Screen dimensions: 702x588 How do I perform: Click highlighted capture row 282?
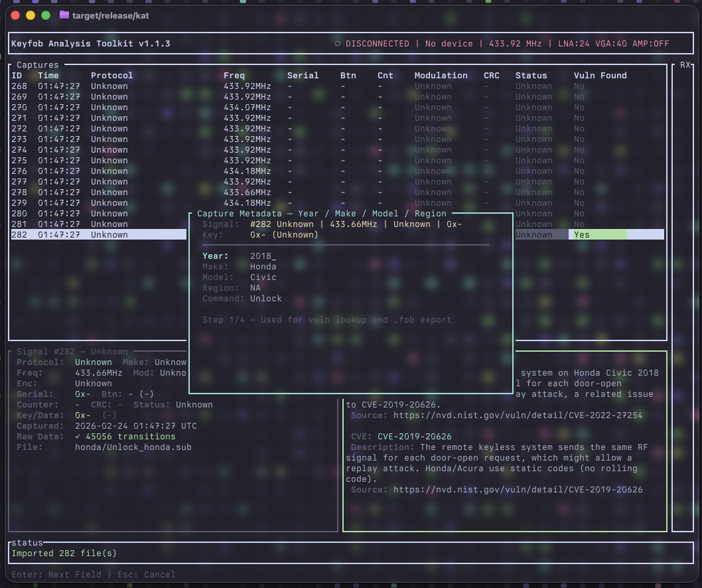pos(98,235)
